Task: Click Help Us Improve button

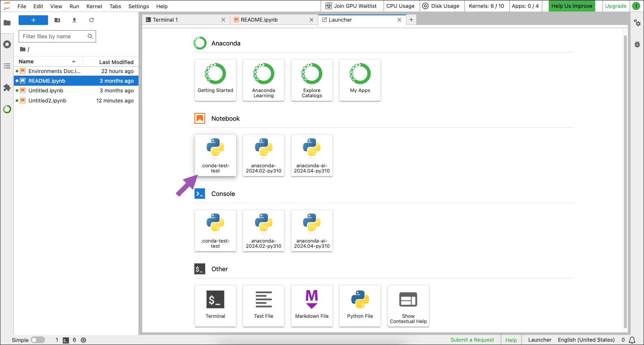Action: click(572, 6)
